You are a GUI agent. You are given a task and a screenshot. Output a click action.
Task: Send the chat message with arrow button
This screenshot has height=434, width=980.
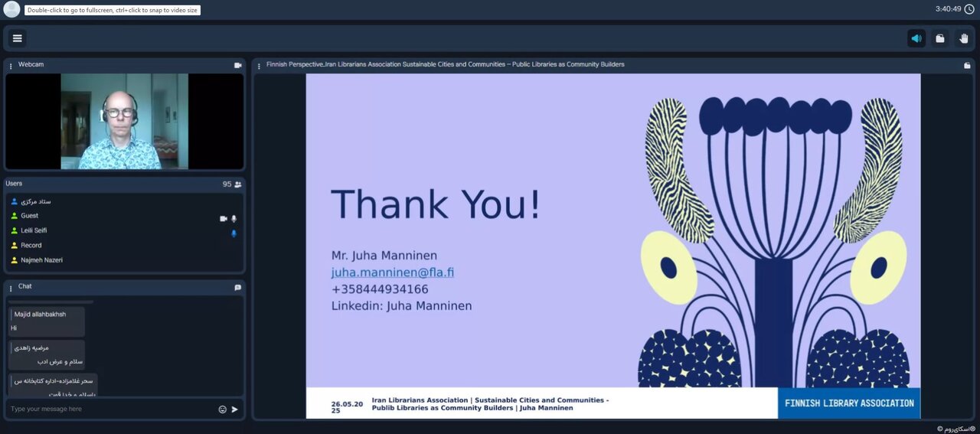point(234,410)
